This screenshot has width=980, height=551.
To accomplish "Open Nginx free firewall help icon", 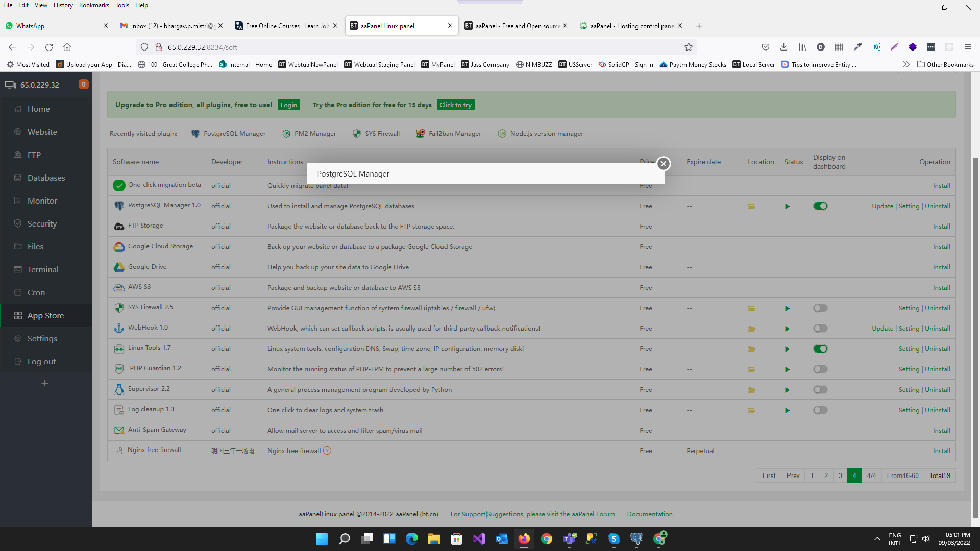I will (327, 451).
